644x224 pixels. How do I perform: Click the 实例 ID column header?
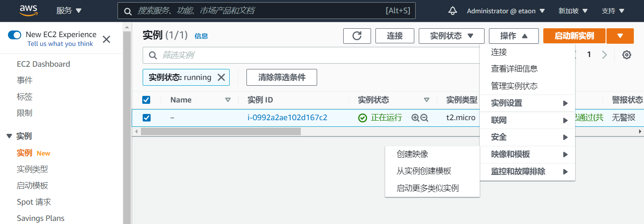click(260, 100)
